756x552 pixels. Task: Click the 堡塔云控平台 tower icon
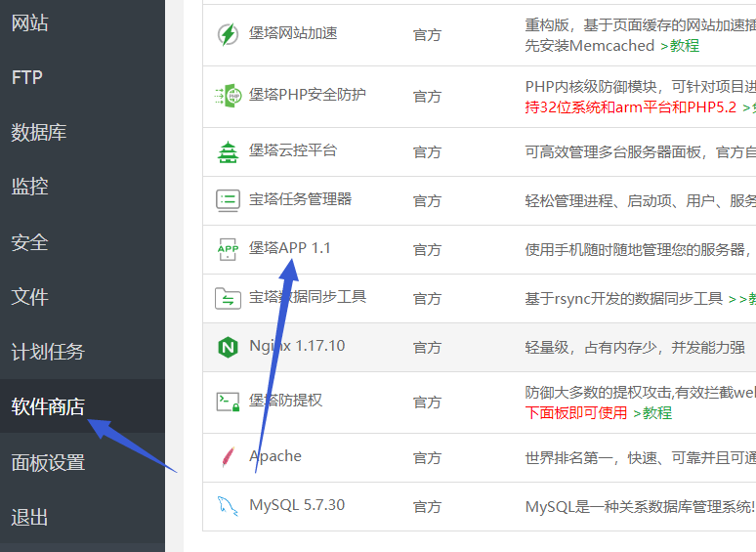pos(228,151)
